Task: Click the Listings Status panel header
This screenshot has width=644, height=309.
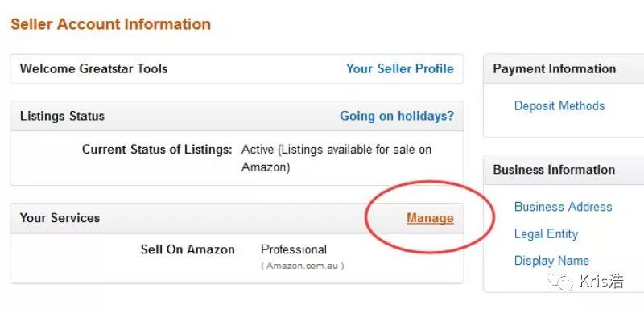Action: (237, 116)
